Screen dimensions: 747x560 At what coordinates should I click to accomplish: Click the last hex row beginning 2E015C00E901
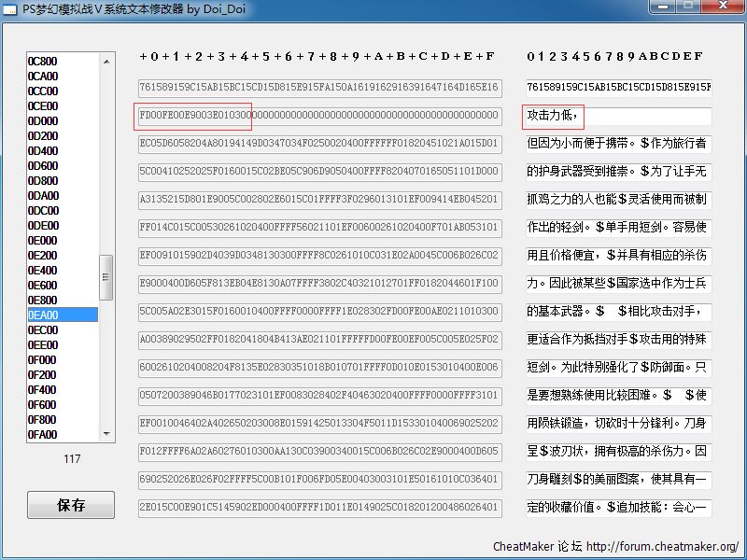coord(319,508)
